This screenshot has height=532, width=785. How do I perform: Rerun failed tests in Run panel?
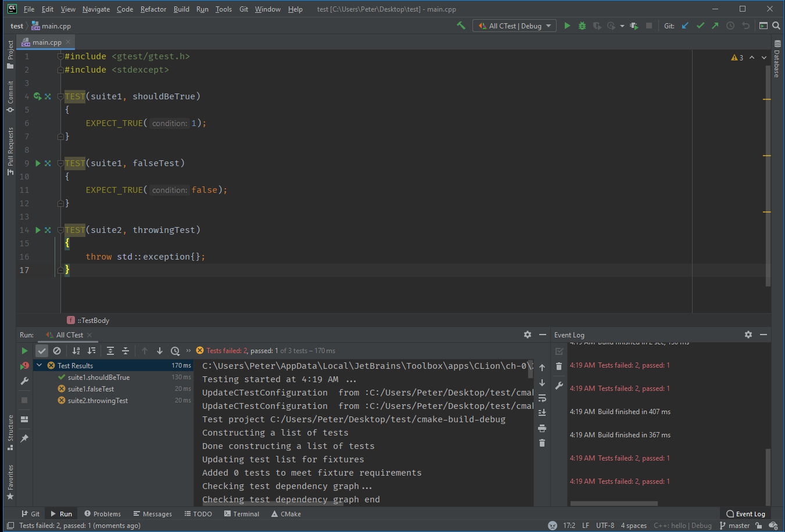point(24,366)
